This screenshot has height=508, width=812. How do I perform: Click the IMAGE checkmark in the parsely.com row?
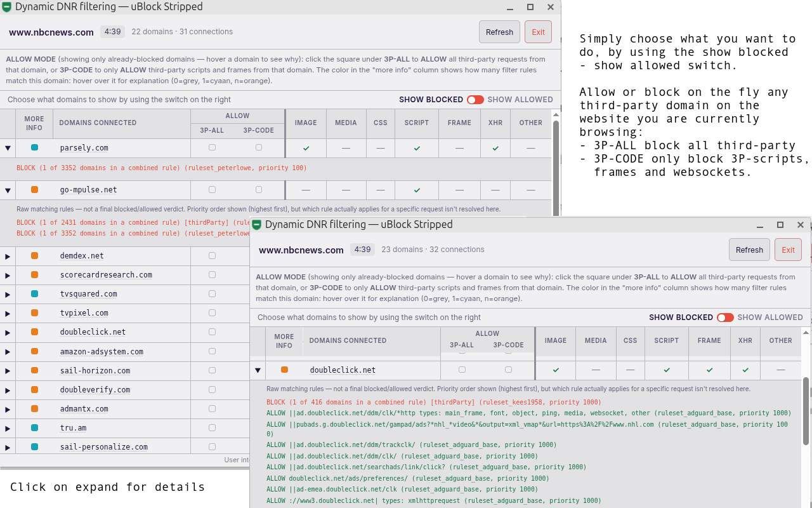pos(306,148)
